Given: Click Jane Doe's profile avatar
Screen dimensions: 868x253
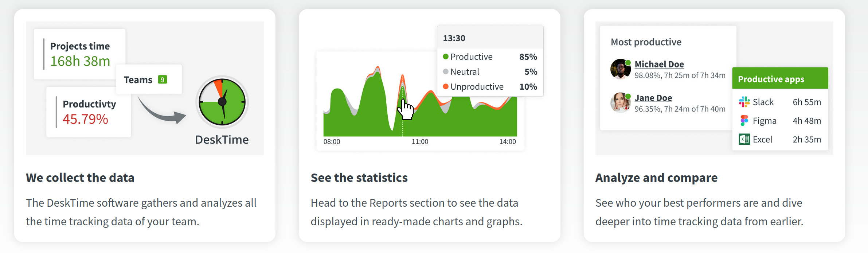Looking at the screenshot, I should click(620, 102).
